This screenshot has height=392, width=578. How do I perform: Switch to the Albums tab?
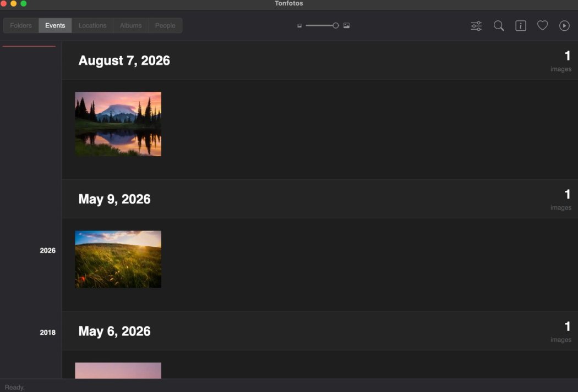click(x=131, y=25)
